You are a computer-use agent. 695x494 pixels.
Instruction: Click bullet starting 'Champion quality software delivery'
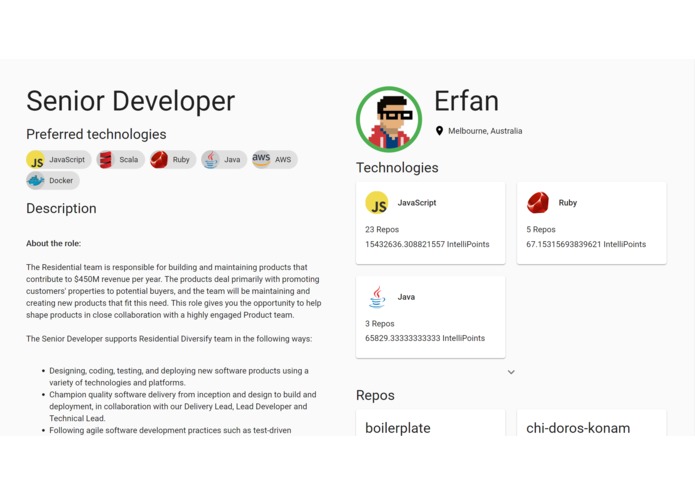coord(183,406)
